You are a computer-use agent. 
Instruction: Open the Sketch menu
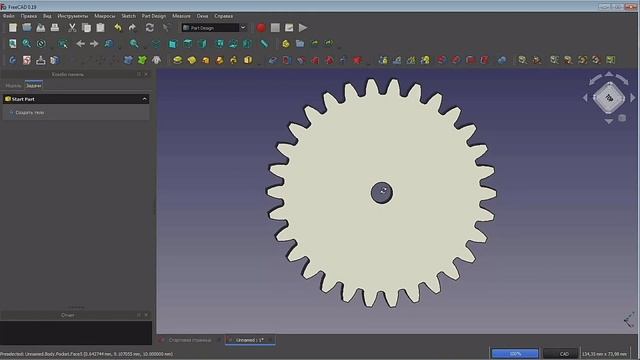pyautogui.click(x=128, y=16)
